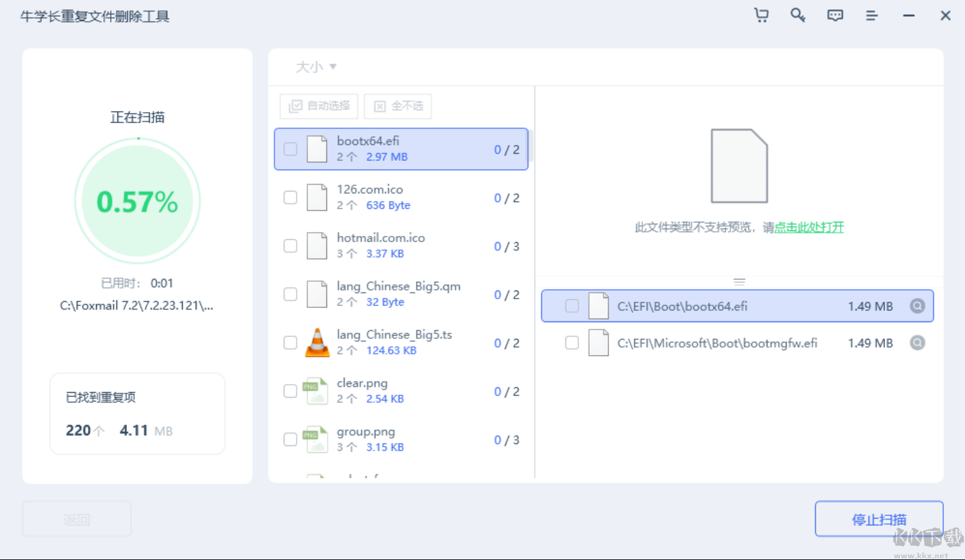Click the PNG file icon for clear.png
Screen dimensions: 965x560
tap(317, 391)
